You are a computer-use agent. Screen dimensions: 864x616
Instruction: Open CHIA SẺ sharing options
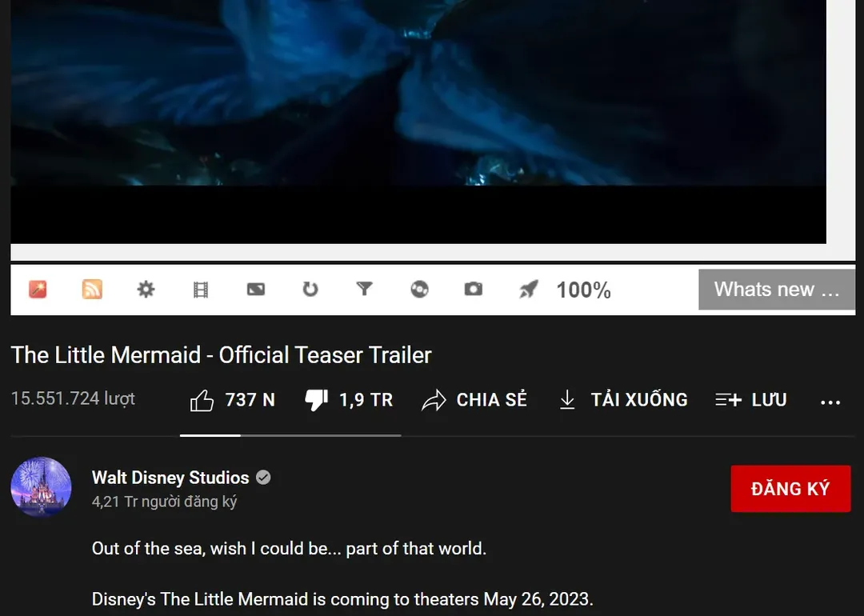point(475,399)
